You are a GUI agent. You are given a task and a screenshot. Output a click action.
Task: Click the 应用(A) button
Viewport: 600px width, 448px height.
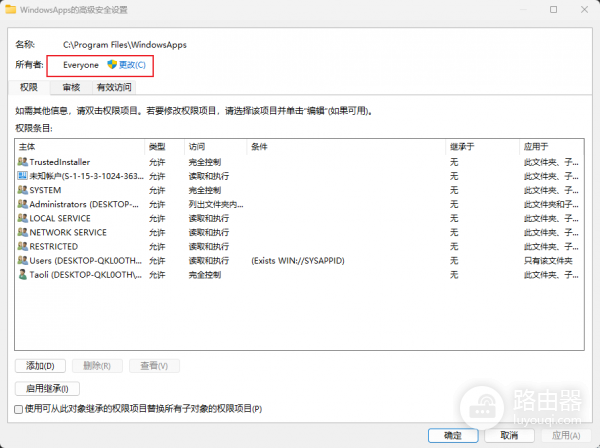566,435
